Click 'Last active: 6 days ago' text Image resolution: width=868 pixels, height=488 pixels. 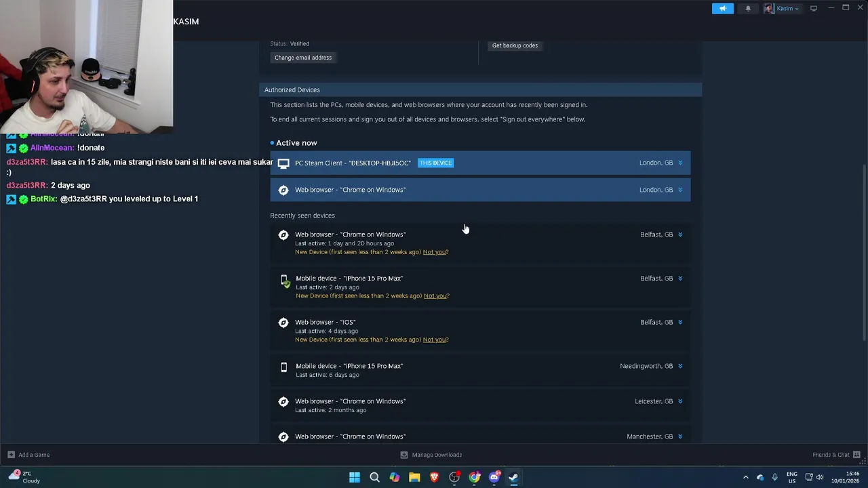[x=328, y=375]
